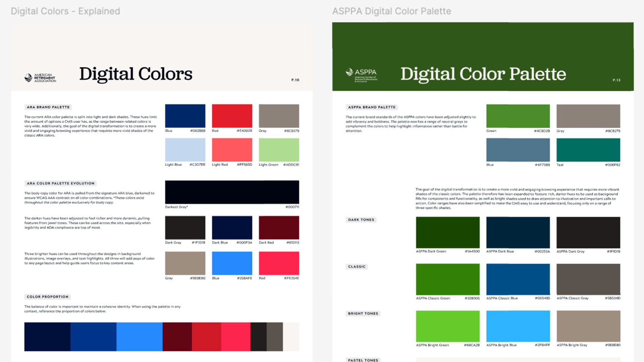
Task: Select the 'CLASSIC' section label
Action: tap(357, 267)
